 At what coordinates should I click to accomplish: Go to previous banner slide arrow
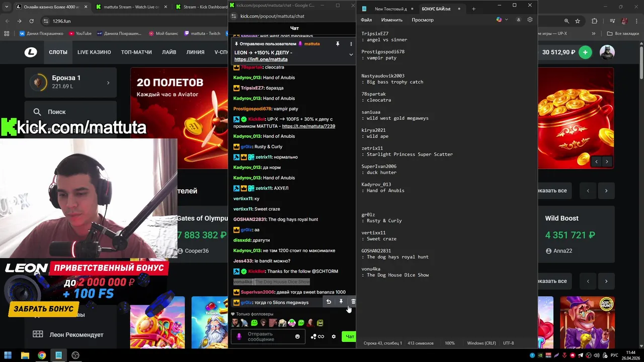pos(597,161)
